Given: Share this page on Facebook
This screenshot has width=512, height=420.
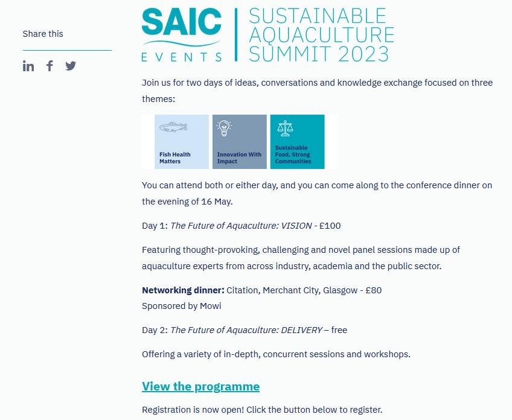Looking at the screenshot, I should pyautogui.click(x=50, y=66).
